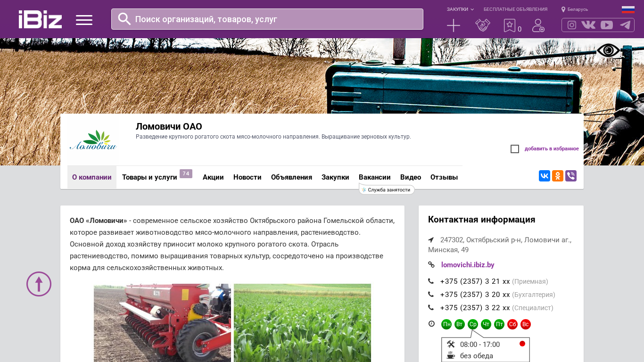
Task: Open the hamburger main menu
Action: pyautogui.click(x=84, y=20)
